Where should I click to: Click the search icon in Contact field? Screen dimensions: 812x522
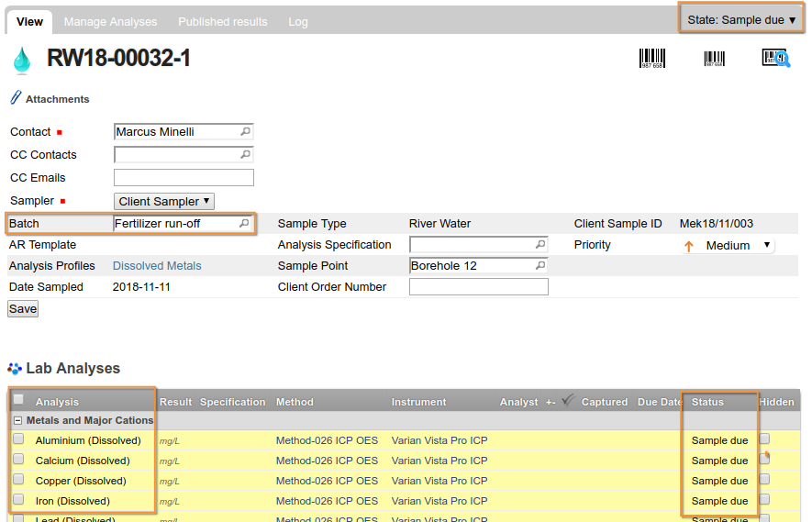[245, 132]
